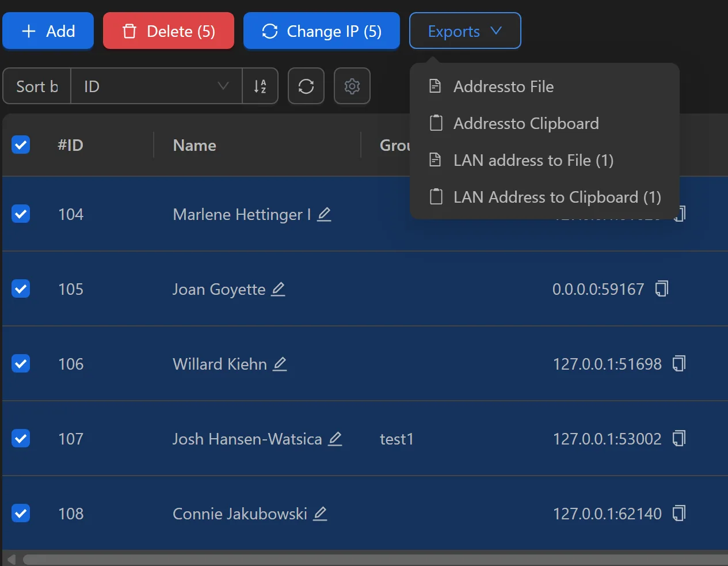728x566 pixels.
Task: Toggle the select-all checkbox in header
Action: (x=21, y=145)
